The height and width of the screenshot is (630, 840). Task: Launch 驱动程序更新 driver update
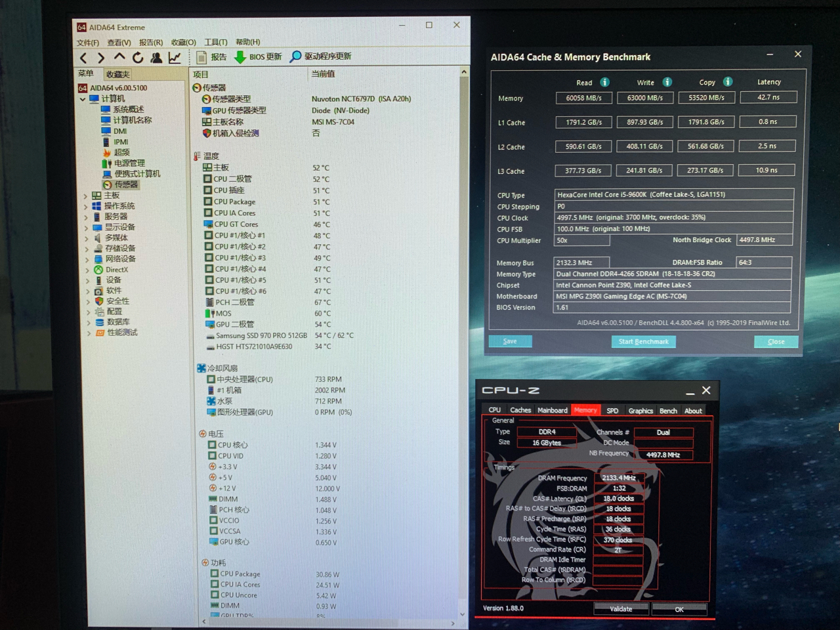point(321,56)
